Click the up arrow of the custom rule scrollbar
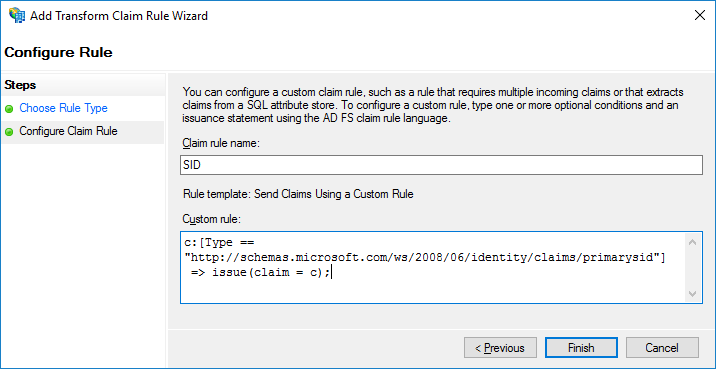716x369 pixels. click(x=692, y=242)
